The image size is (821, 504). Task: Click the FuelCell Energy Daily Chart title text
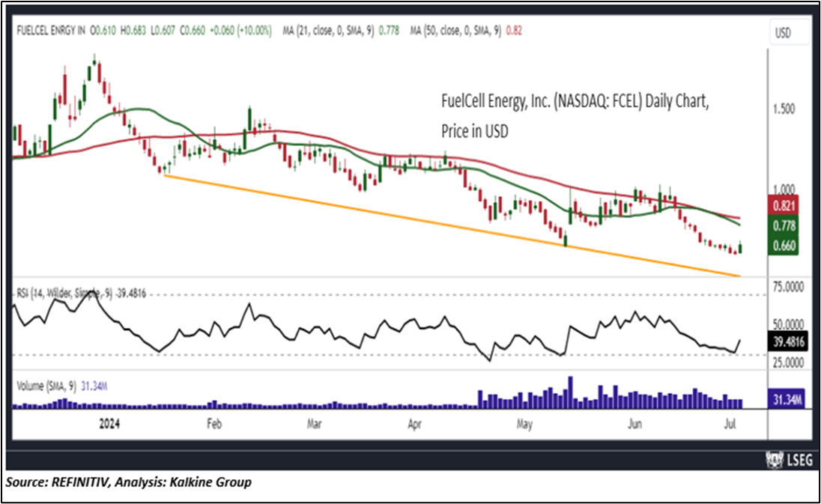click(575, 101)
